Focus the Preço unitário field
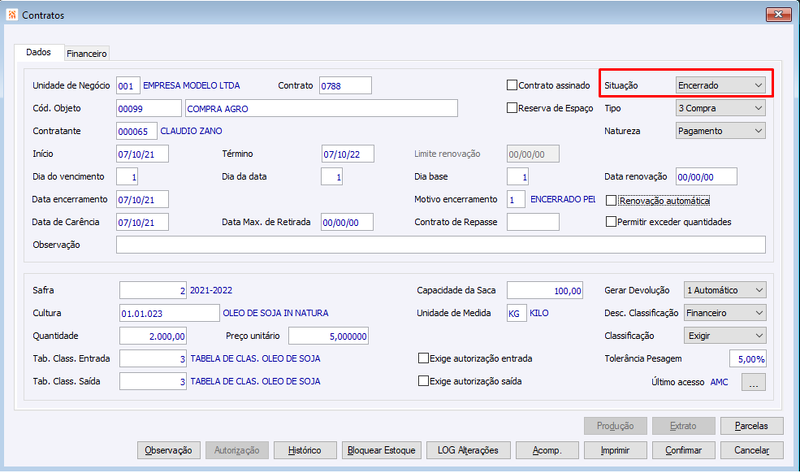 [x=328, y=336]
